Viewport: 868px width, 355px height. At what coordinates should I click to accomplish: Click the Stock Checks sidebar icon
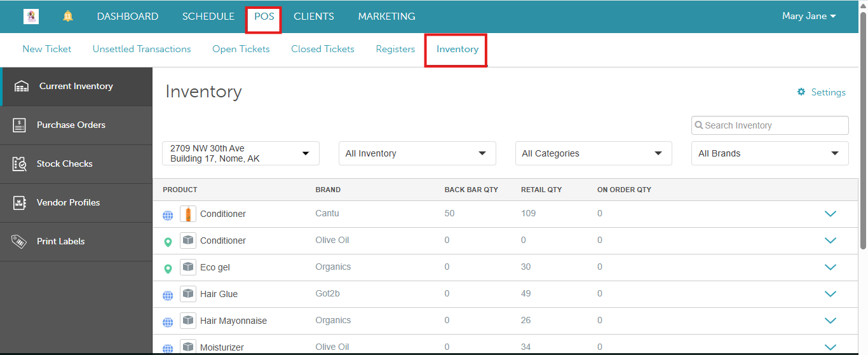coord(20,164)
